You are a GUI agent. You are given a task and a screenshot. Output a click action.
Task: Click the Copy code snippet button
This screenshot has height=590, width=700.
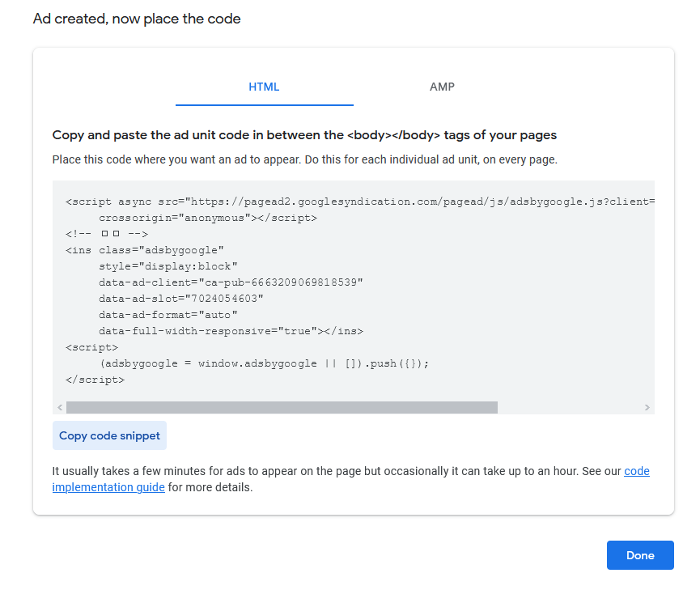pos(109,435)
